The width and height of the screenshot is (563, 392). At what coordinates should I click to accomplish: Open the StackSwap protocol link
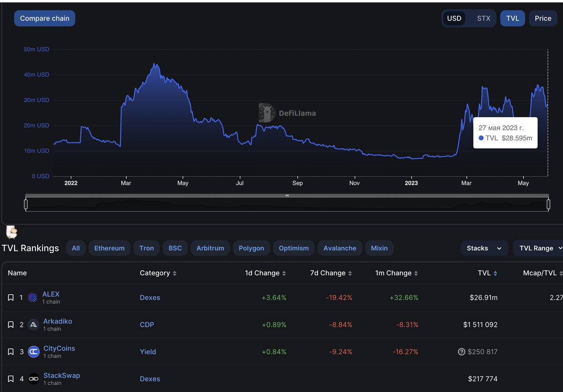tap(61, 375)
